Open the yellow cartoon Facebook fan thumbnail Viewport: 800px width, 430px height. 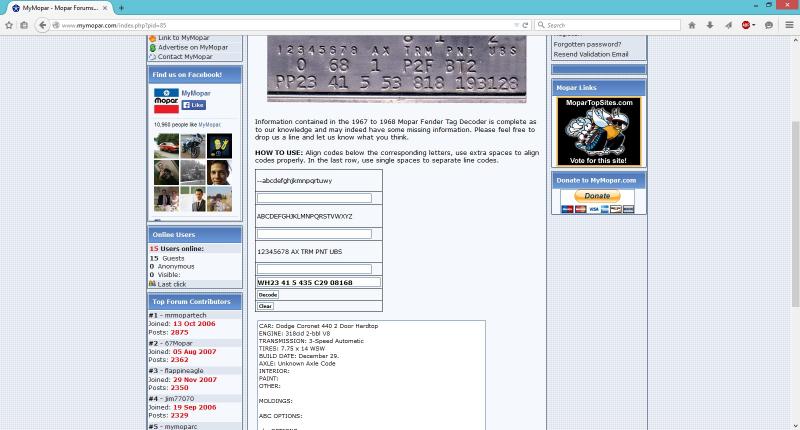[219, 146]
